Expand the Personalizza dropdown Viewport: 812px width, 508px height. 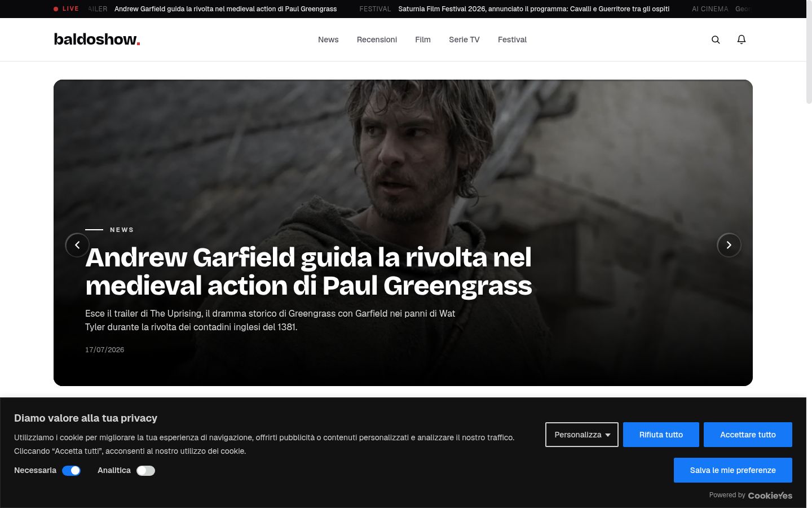tap(582, 435)
